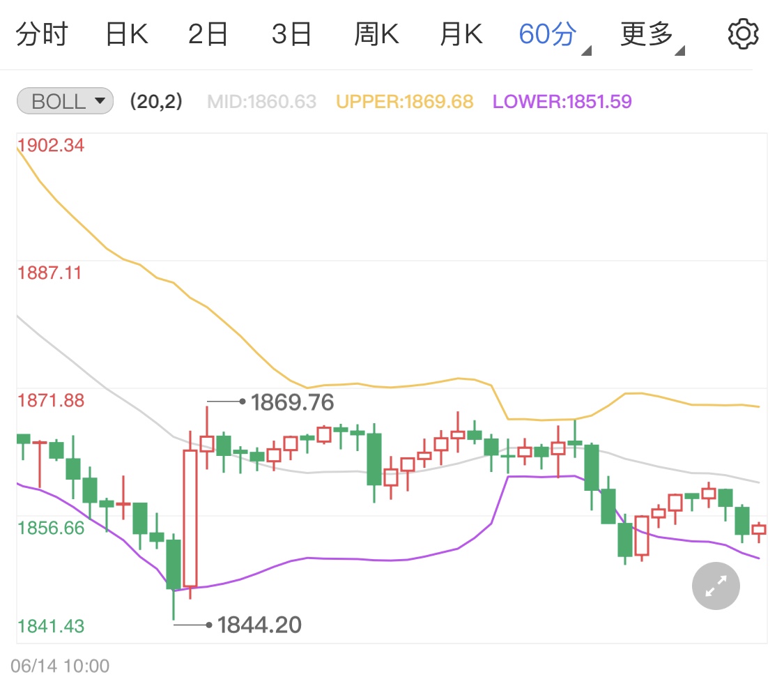784x686 pixels.
Task: Open the chart settings gear icon
Action: click(743, 34)
